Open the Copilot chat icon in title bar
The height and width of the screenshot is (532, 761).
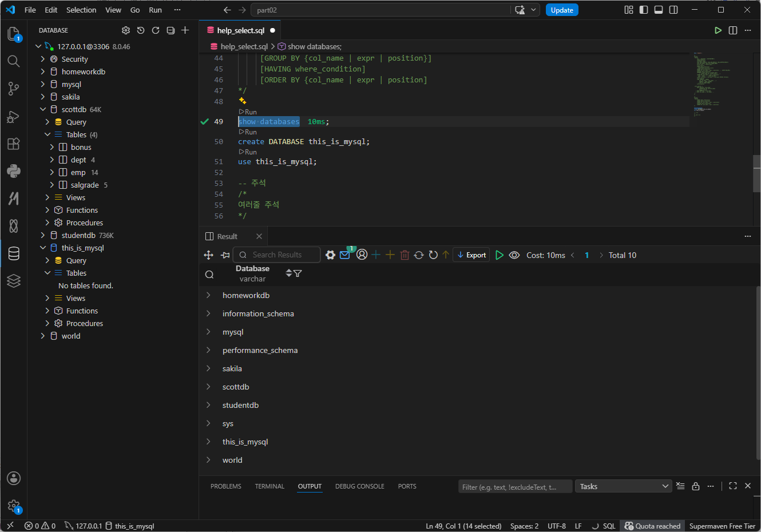click(520, 10)
